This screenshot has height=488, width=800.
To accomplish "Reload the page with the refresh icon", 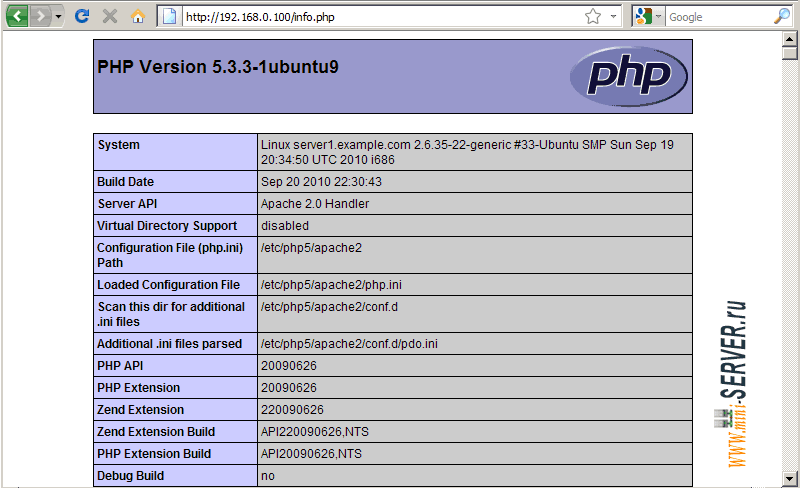I will tap(82, 16).
